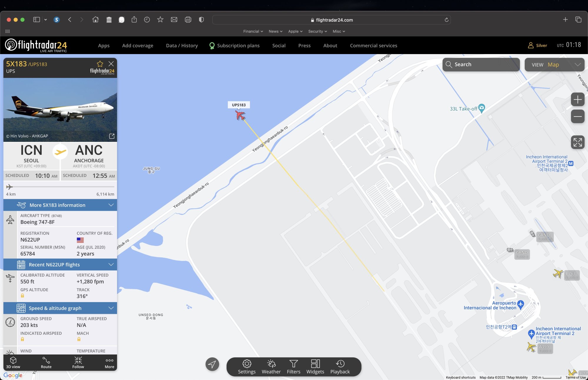Toggle fullscreen map view button

click(x=577, y=142)
